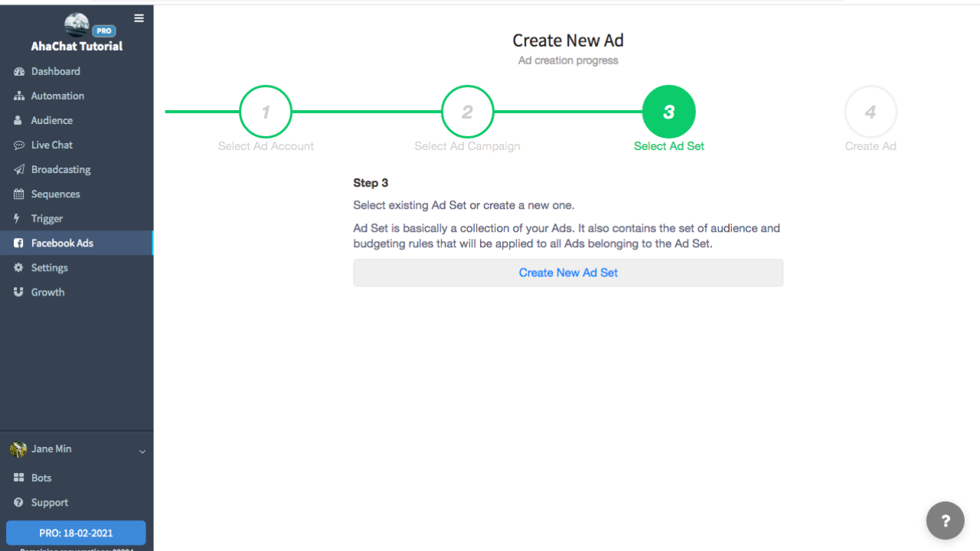
Task: Click the PRO badge near avatar
Action: (x=103, y=31)
